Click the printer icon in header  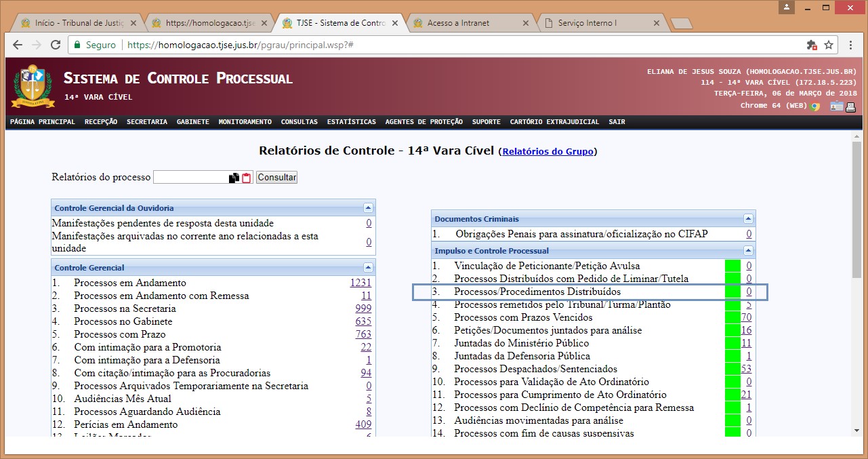tap(850, 106)
